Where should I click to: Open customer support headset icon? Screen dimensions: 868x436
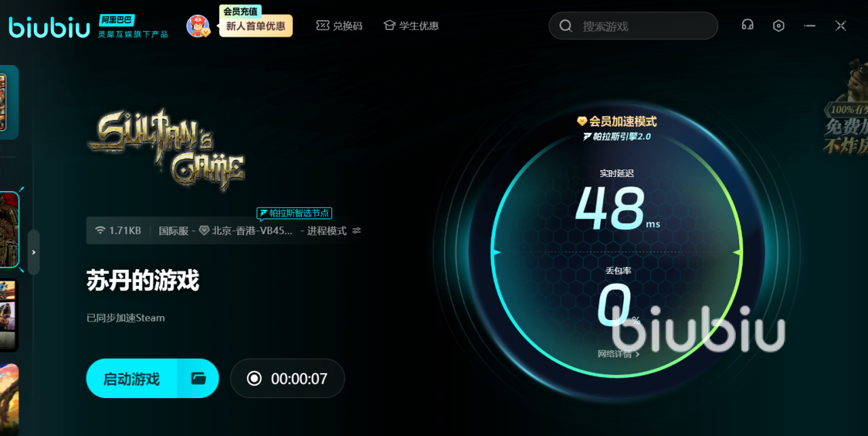pos(747,26)
